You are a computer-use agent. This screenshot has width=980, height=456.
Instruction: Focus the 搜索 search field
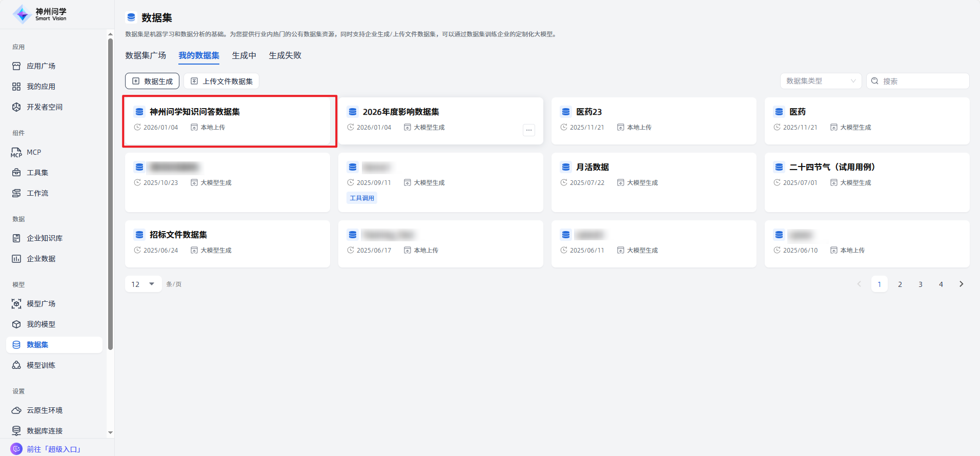click(923, 81)
